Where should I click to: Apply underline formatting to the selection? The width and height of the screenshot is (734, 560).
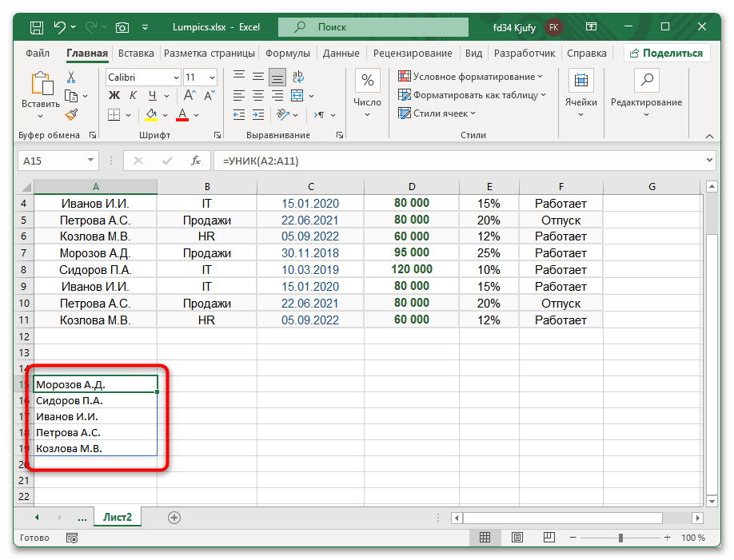pyautogui.click(x=152, y=96)
